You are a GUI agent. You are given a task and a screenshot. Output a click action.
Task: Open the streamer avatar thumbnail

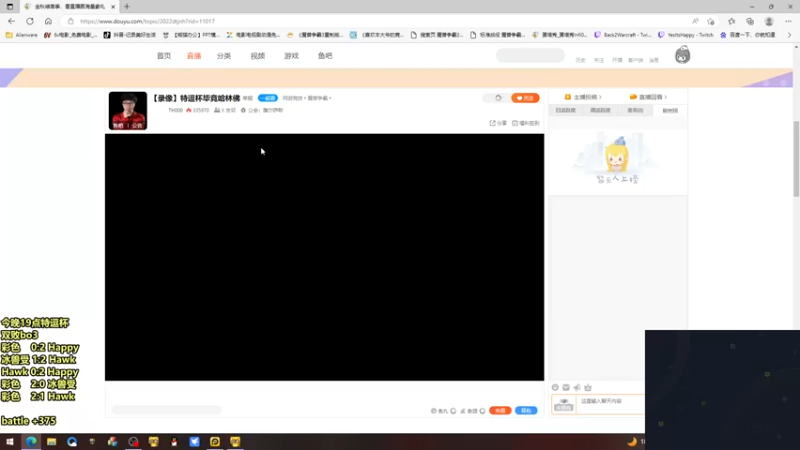[x=128, y=110]
